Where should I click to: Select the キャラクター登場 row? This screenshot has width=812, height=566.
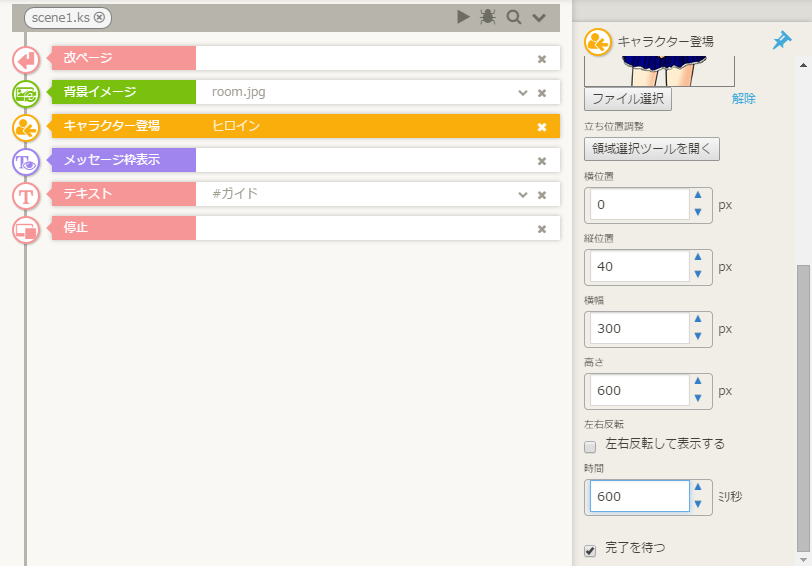pyautogui.click(x=306, y=126)
